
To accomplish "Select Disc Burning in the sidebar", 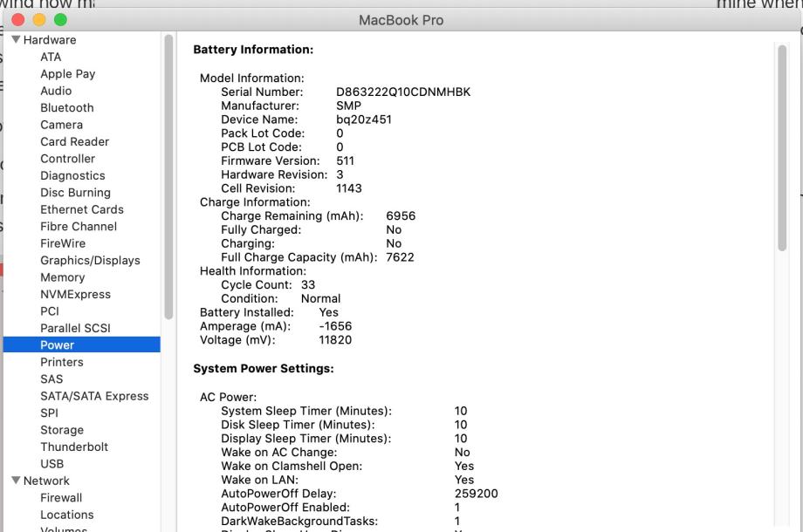I will pos(75,193).
